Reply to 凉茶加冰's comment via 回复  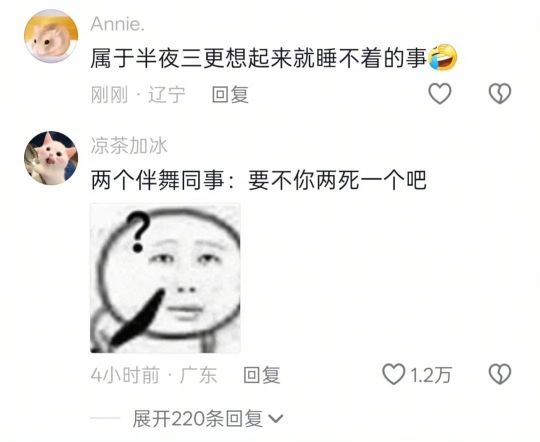click(x=262, y=375)
